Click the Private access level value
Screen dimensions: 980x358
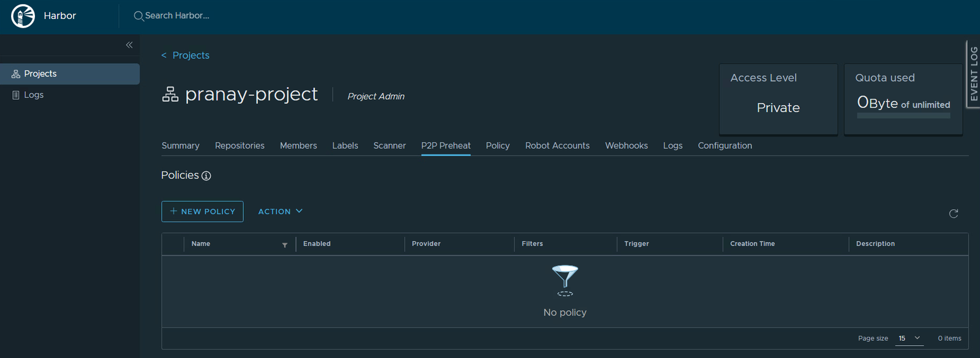pos(778,108)
